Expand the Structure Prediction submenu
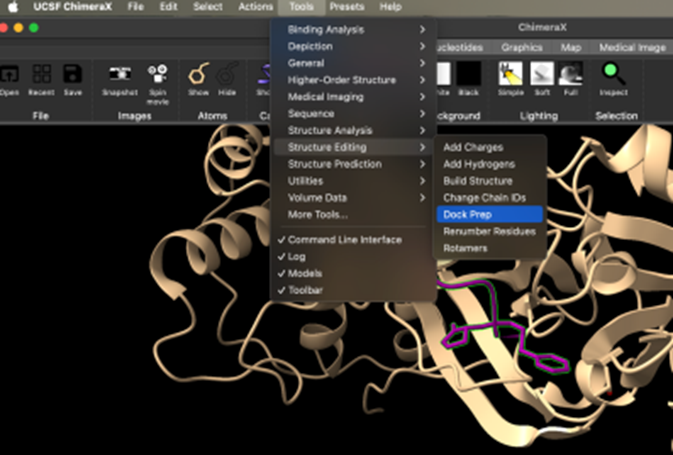This screenshot has height=455, width=673. pos(354,164)
